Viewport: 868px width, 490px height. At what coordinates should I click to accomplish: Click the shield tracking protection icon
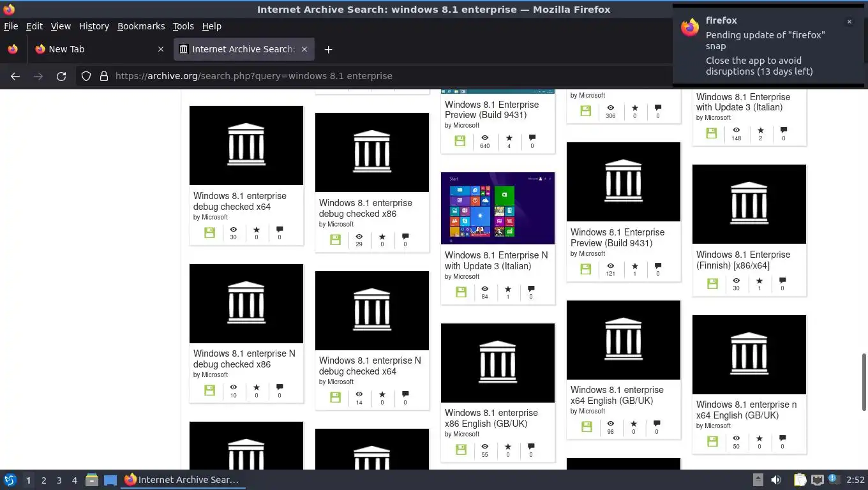pos(86,76)
